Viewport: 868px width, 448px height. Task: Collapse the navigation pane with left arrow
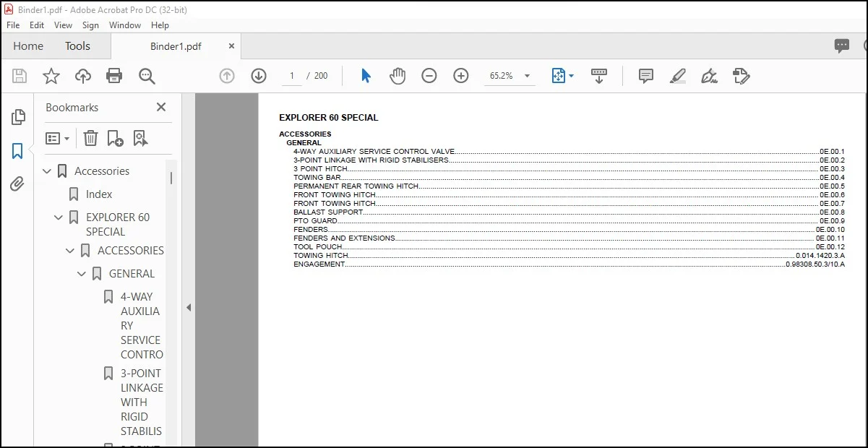(189, 307)
